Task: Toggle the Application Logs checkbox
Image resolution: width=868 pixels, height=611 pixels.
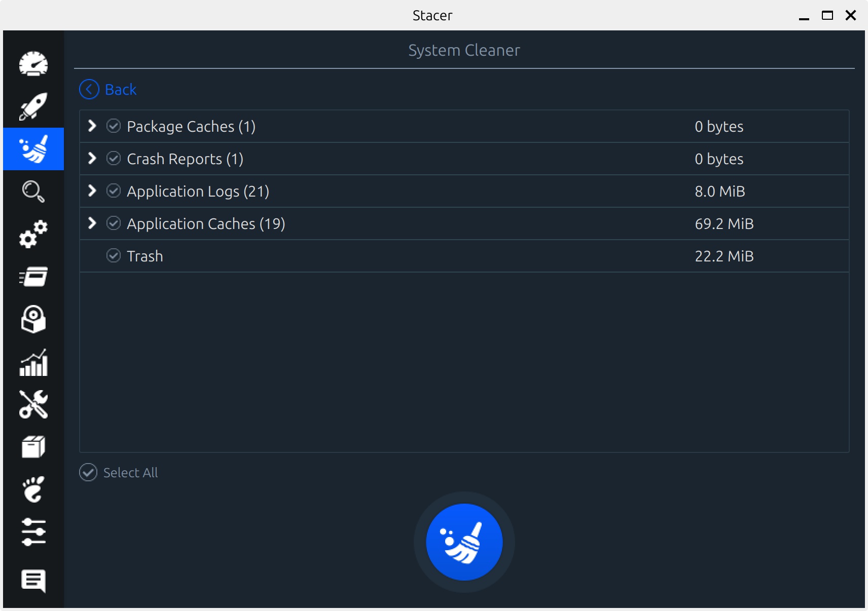Action: pyautogui.click(x=114, y=191)
